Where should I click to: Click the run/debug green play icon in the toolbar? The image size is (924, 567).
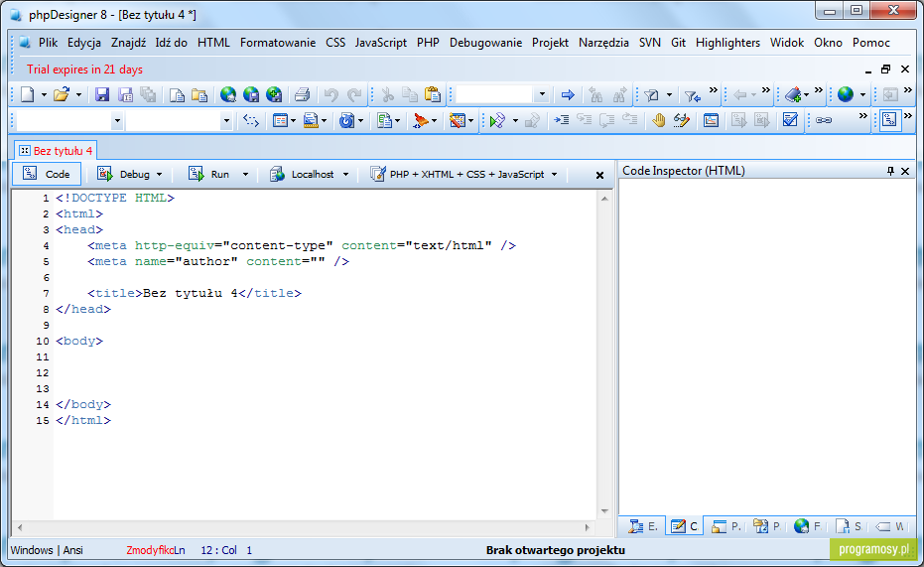click(x=497, y=121)
